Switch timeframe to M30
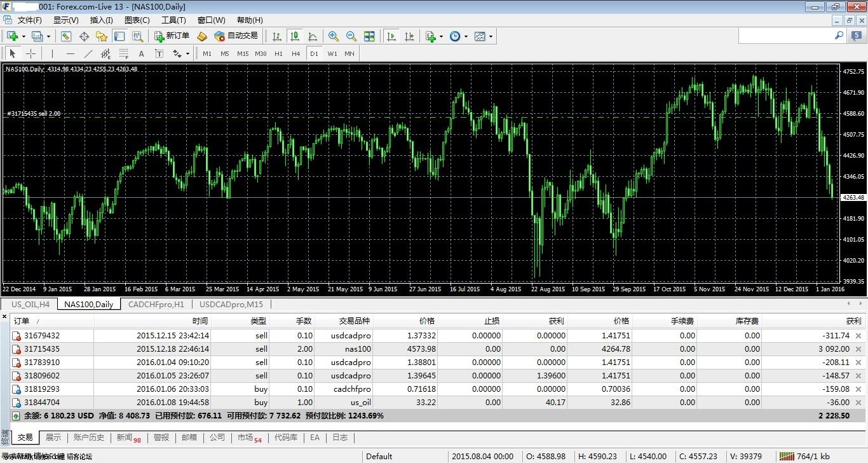The width and height of the screenshot is (868, 463). pos(261,53)
